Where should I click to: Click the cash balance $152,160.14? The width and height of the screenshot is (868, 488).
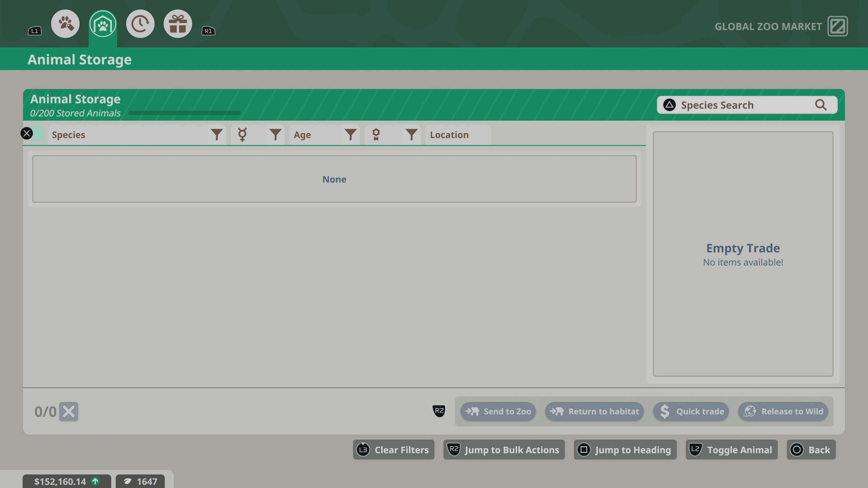(60, 482)
